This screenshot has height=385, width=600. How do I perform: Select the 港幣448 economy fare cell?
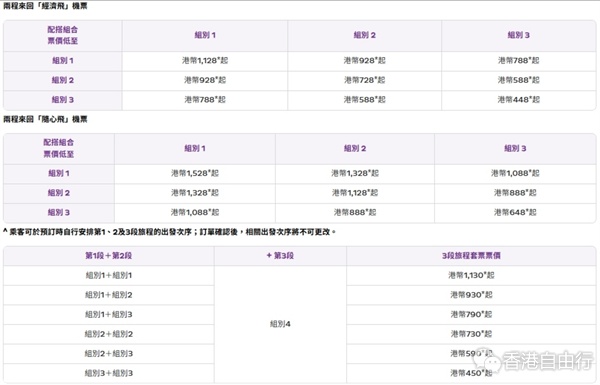pos(518,100)
